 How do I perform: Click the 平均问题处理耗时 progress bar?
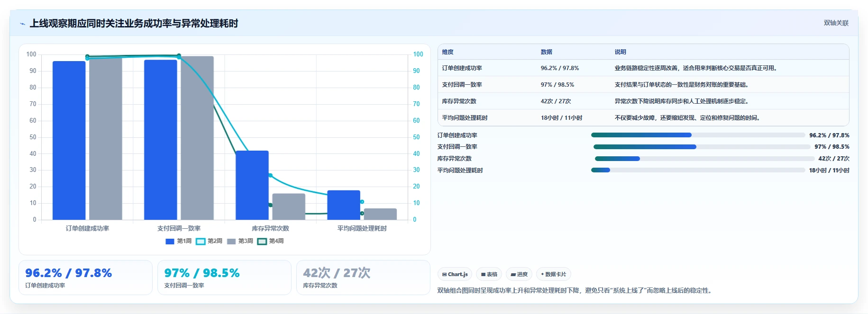(698, 170)
